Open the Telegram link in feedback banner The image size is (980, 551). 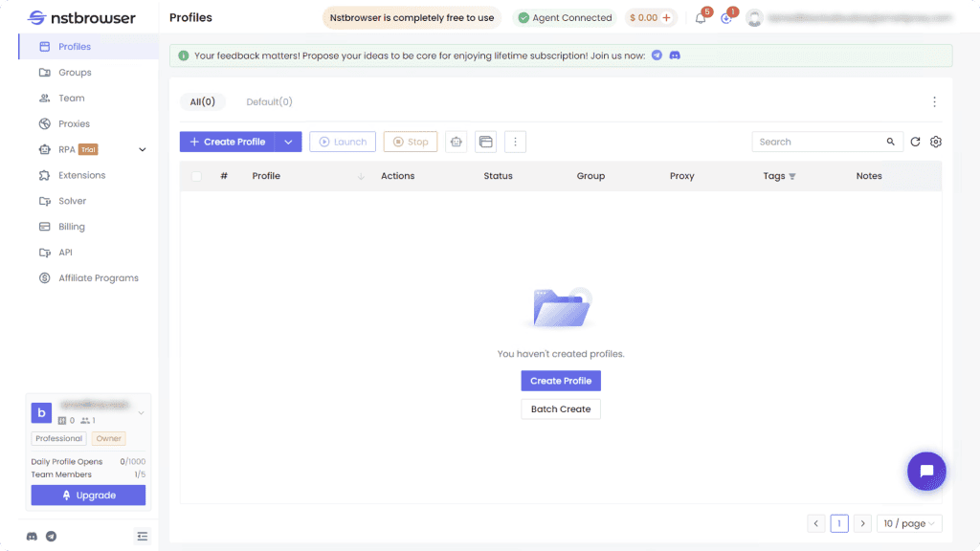click(657, 55)
